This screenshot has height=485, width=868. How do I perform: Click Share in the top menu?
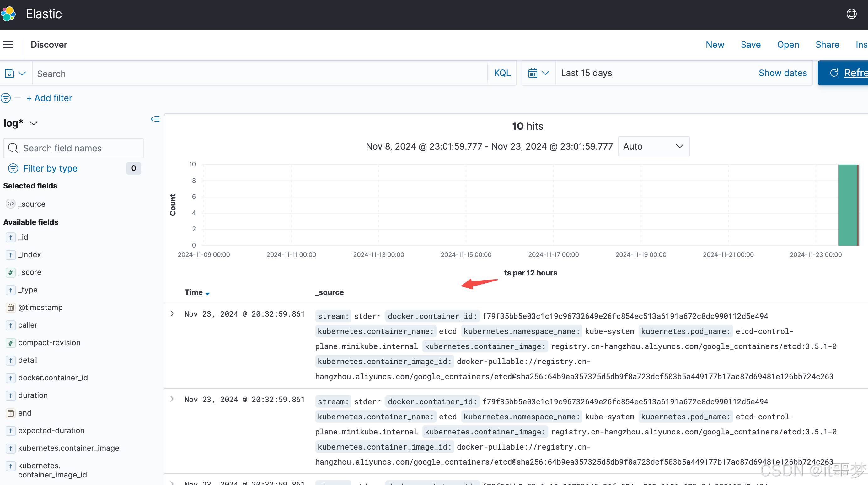click(827, 45)
